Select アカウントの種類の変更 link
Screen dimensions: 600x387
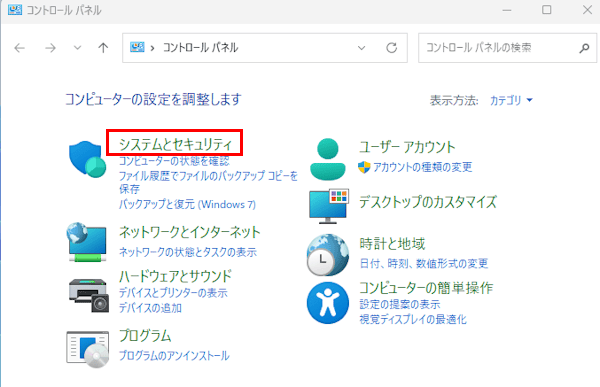point(422,167)
